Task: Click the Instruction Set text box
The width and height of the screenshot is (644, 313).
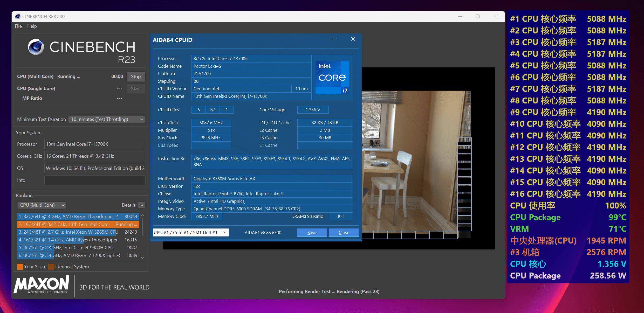Action: pos(272,162)
